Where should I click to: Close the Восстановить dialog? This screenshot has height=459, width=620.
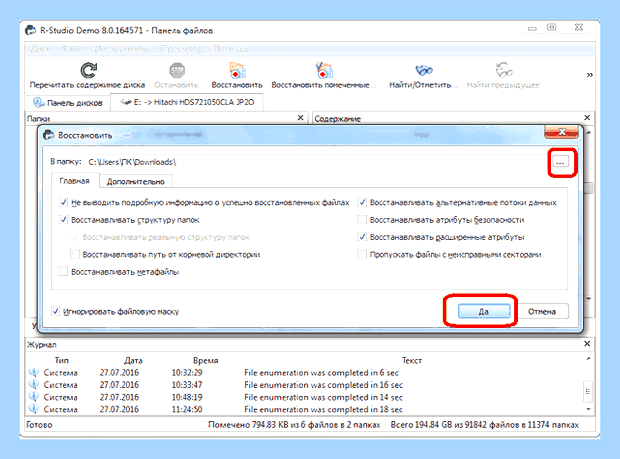click(x=561, y=132)
